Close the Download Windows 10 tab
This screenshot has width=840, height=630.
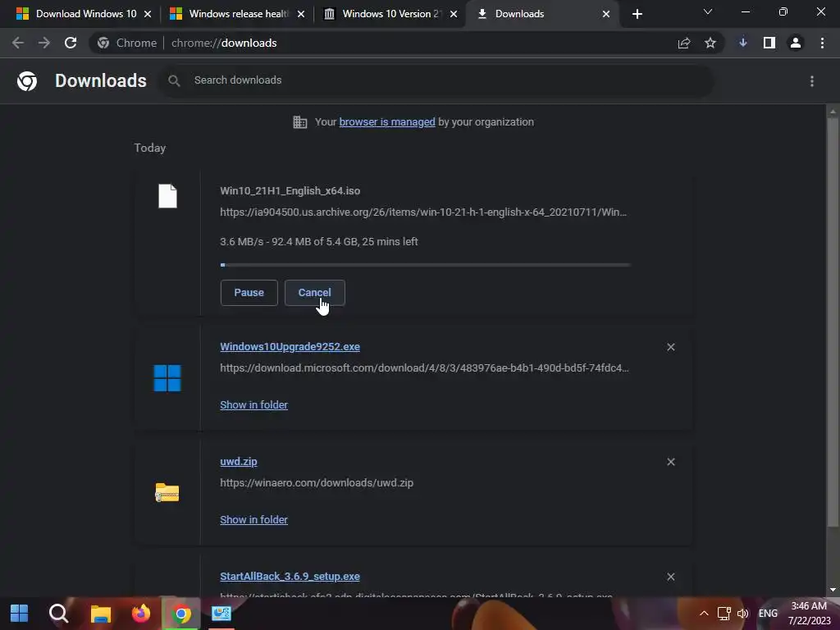[x=148, y=14]
